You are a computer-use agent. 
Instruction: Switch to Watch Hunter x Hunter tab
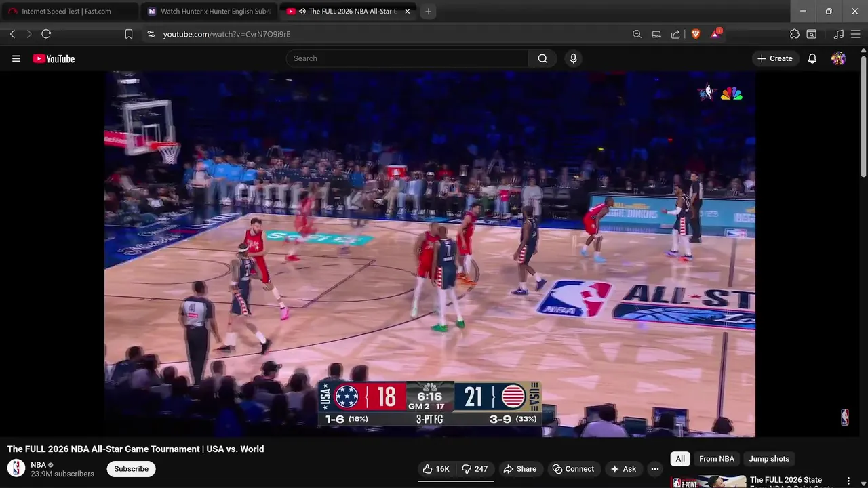tap(209, 12)
